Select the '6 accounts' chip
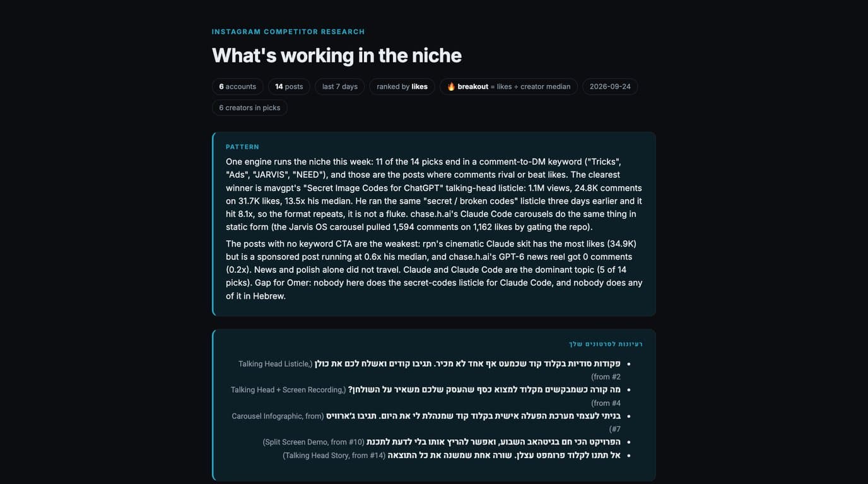Screen dimensions: 868x484 [238, 86]
